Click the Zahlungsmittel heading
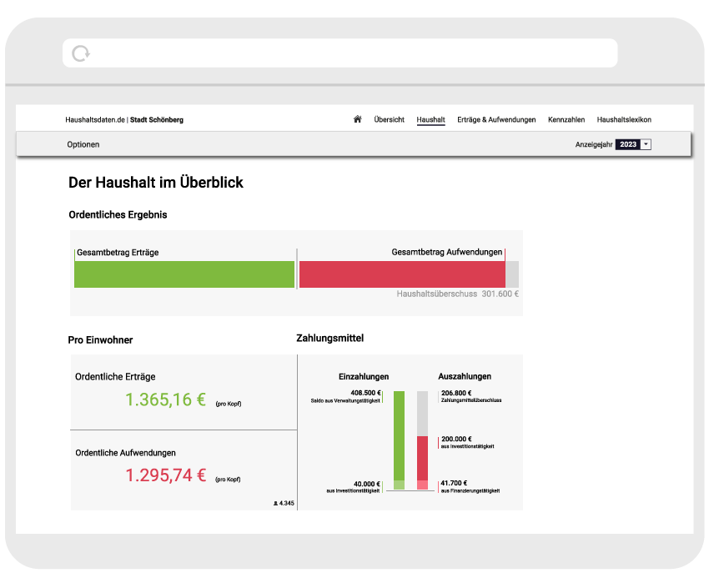This screenshot has width=709, height=588. pyautogui.click(x=330, y=338)
